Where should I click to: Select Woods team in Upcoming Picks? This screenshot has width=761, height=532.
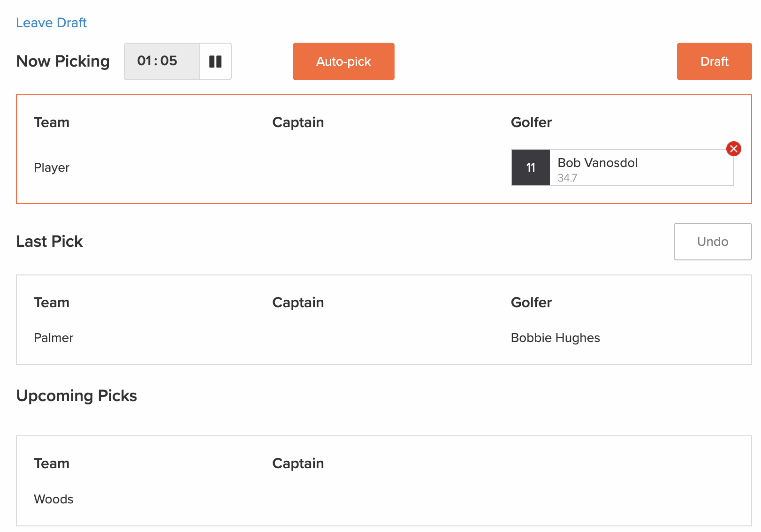(x=53, y=499)
